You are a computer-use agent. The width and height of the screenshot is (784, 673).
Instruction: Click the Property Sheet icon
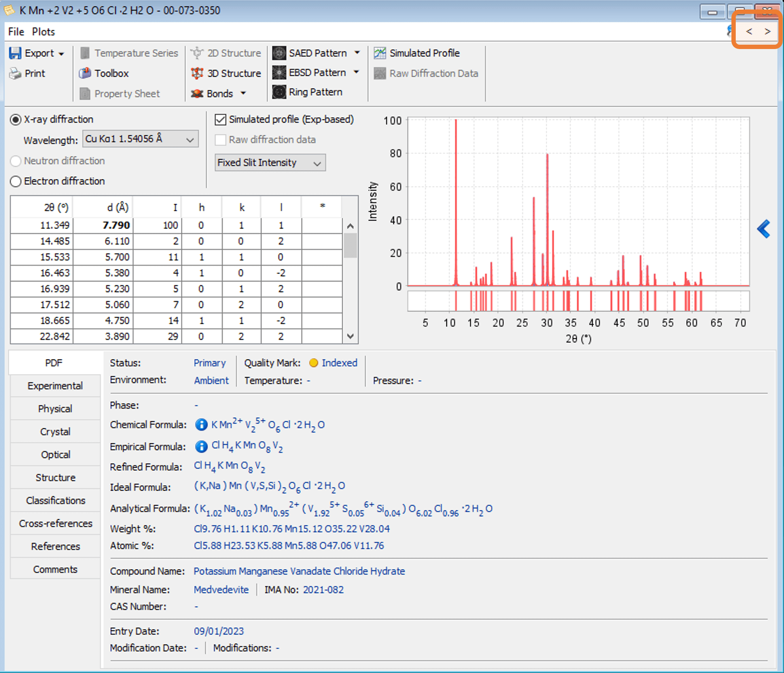pos(85,94)
